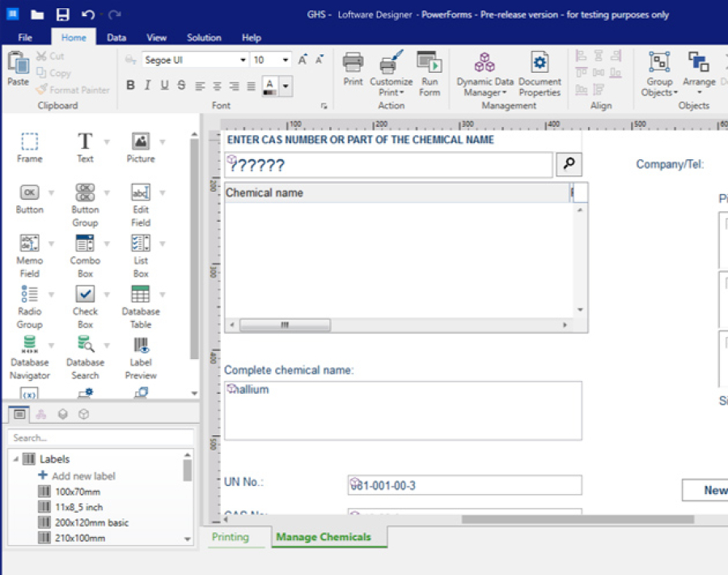Toggle Underline font formatting
This screenshot has width=728, height=575.
[164, 86]
